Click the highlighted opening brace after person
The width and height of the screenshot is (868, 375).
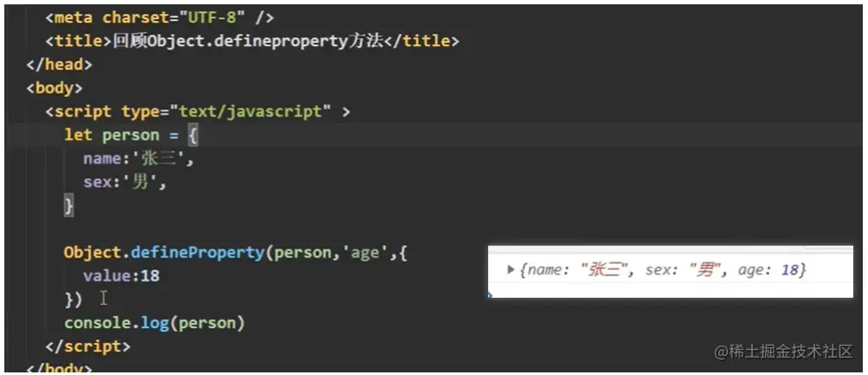pos(194,134)
